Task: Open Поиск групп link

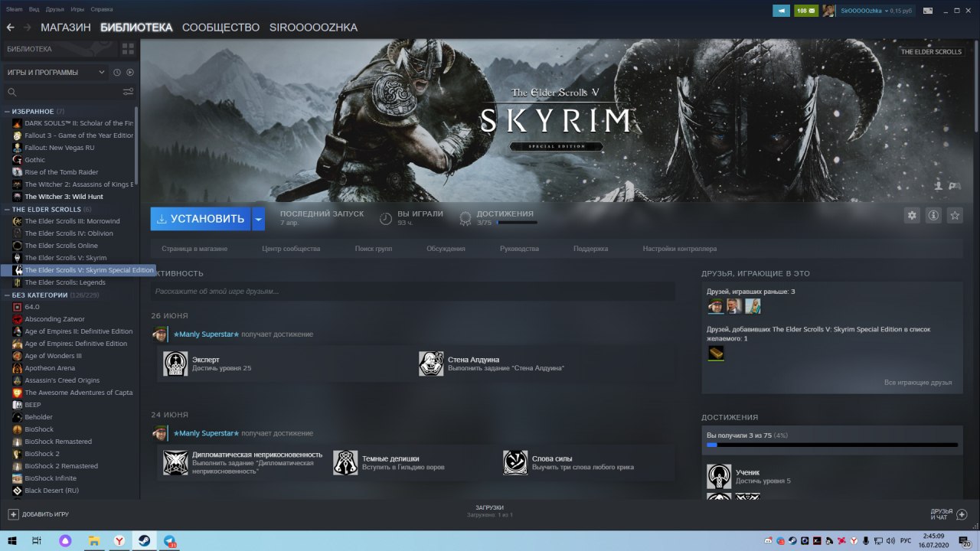Action: 374,249
